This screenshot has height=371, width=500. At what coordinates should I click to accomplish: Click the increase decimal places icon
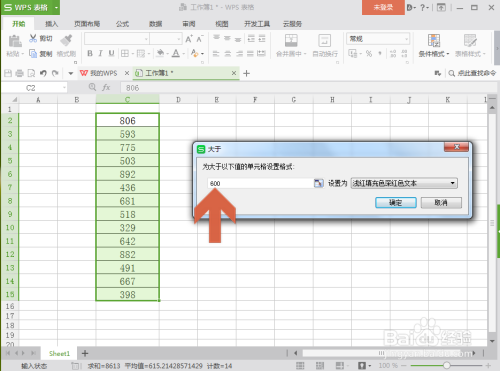point(393,53)
